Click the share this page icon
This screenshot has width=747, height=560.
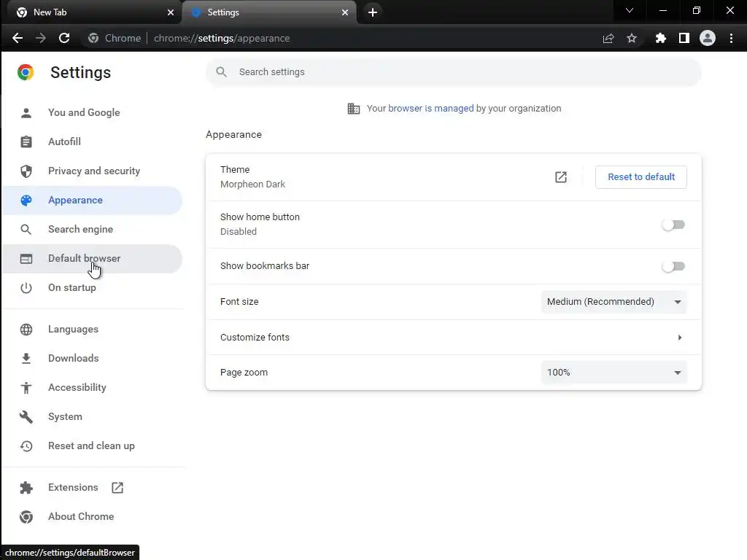[x=608, y=38]
